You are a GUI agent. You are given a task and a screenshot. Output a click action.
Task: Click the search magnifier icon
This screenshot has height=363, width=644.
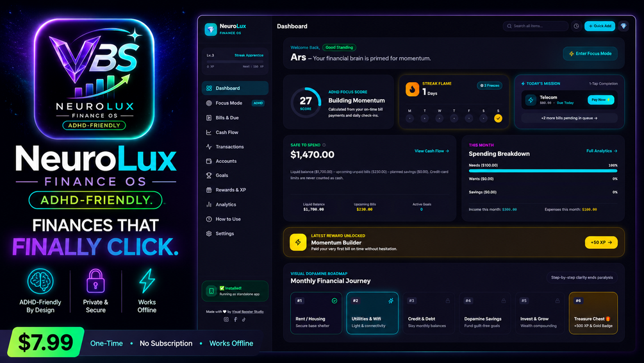(509, 26)
